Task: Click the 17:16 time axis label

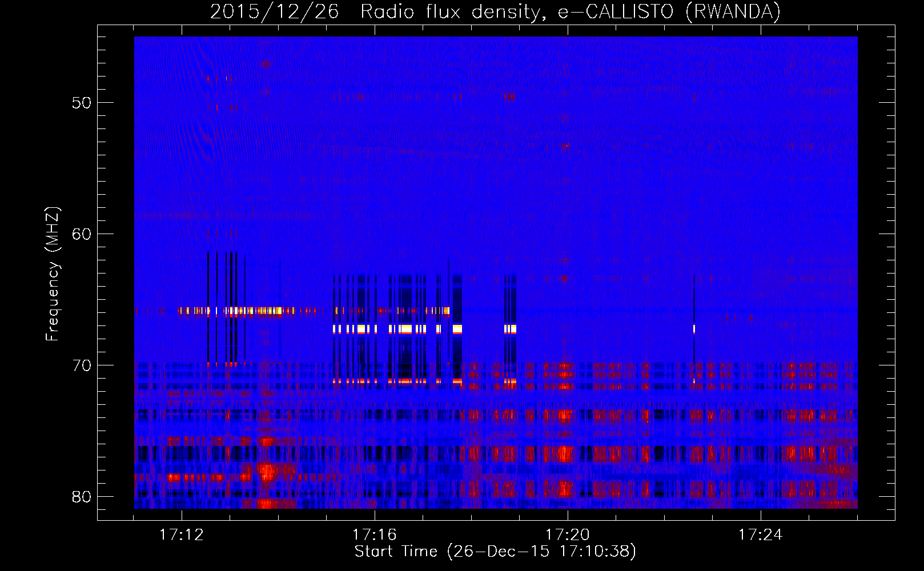Action: coord(375,534)
